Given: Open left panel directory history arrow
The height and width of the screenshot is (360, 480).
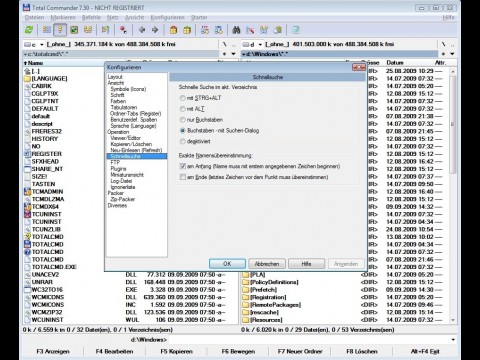Looking at the screenshot, I should point(233,54).
